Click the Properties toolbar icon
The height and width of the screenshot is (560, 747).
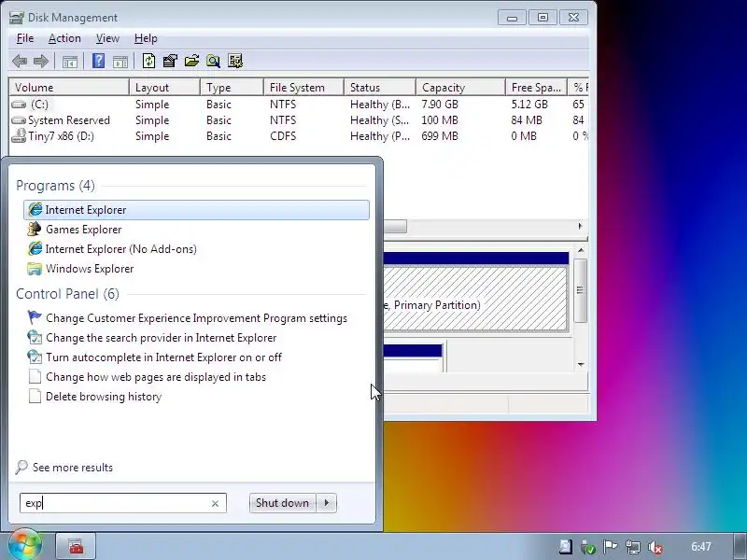click(170, 61)
